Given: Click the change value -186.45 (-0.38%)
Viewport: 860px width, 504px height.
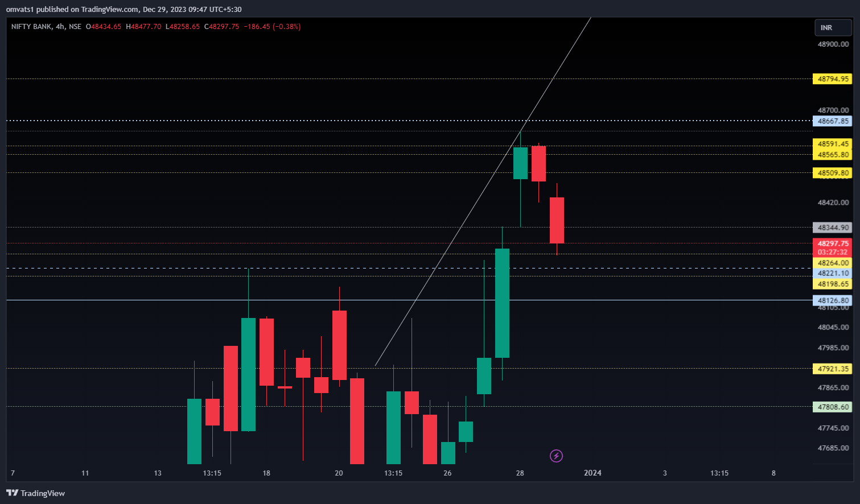Looking at the screenshot, I should 272,27.
